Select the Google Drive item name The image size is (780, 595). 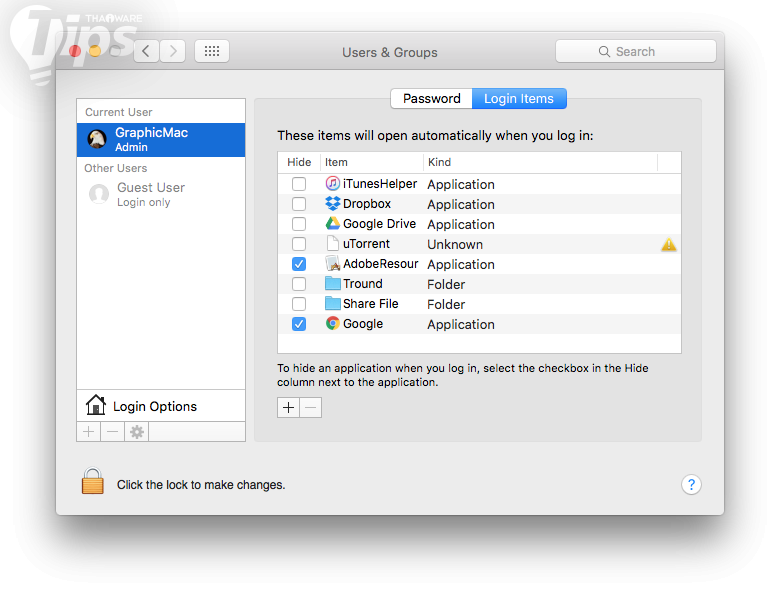click(380, 224)
